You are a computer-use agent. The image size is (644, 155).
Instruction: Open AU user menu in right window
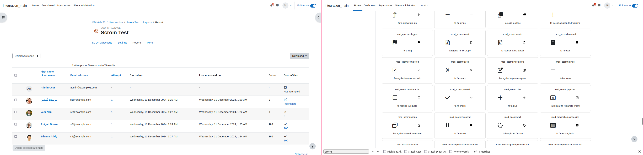[x=609, y=5]
